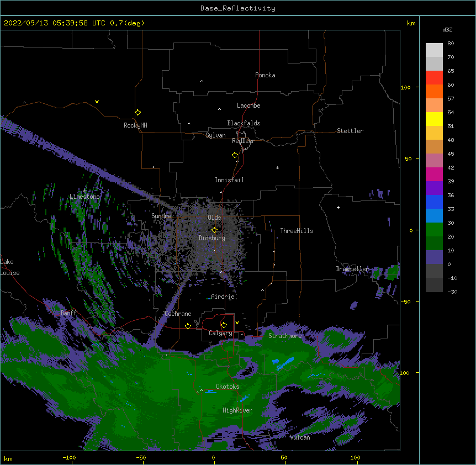Click the green 20-30 dBZ legend swatch
This screenshot has width=476, height=465.
pos(434,230)
